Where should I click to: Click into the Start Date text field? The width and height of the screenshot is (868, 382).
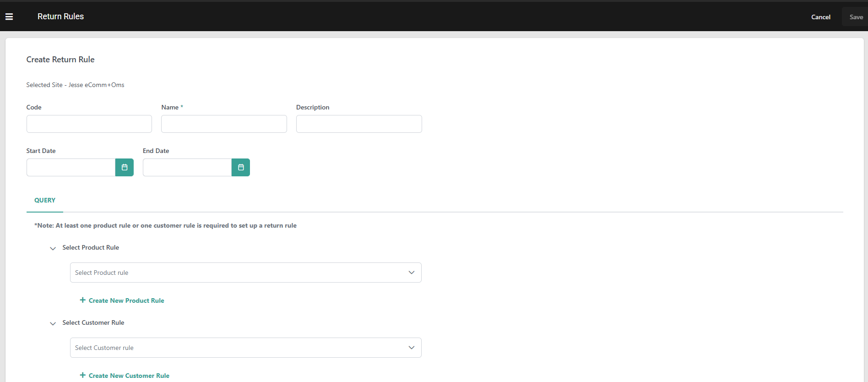pyautogui.click(x=71, y=168)
